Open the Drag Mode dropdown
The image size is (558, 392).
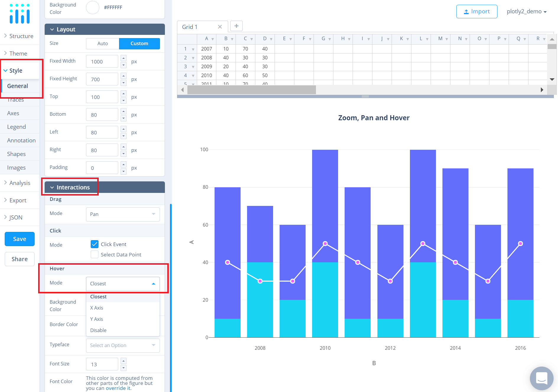pyautogui.click(x=123, y=214)
